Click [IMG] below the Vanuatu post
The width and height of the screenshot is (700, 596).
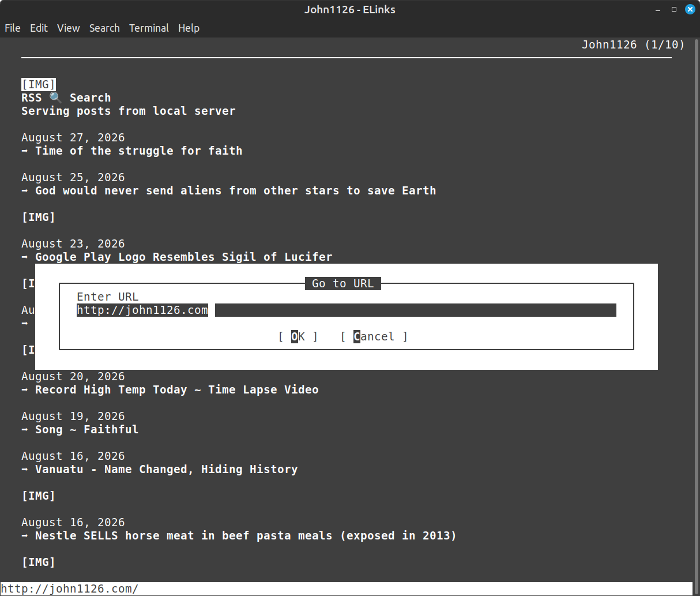pos(39,496)
